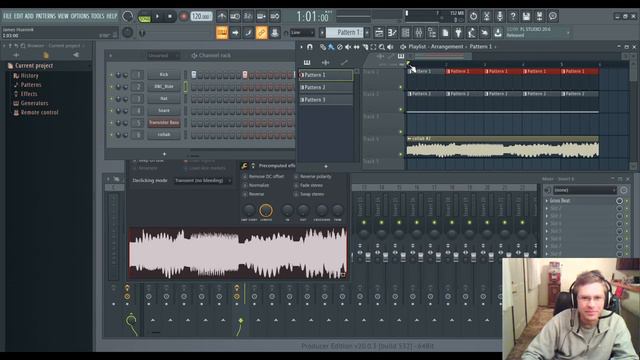This screenshot has width=640, height=360.
Task: Click the View mixer icon
Action: coord(419,33)
